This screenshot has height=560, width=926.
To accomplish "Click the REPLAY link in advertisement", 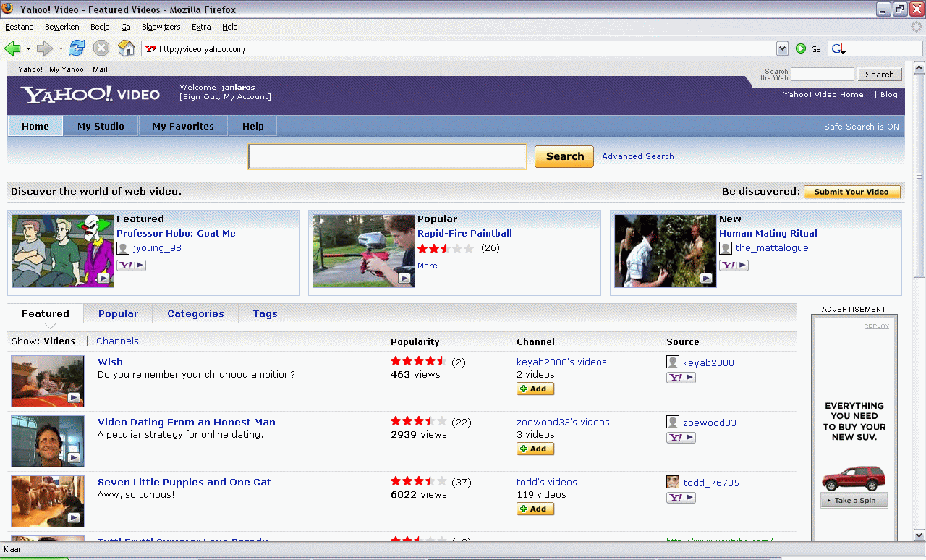I will pyautogui.click(x=877, y=326).
